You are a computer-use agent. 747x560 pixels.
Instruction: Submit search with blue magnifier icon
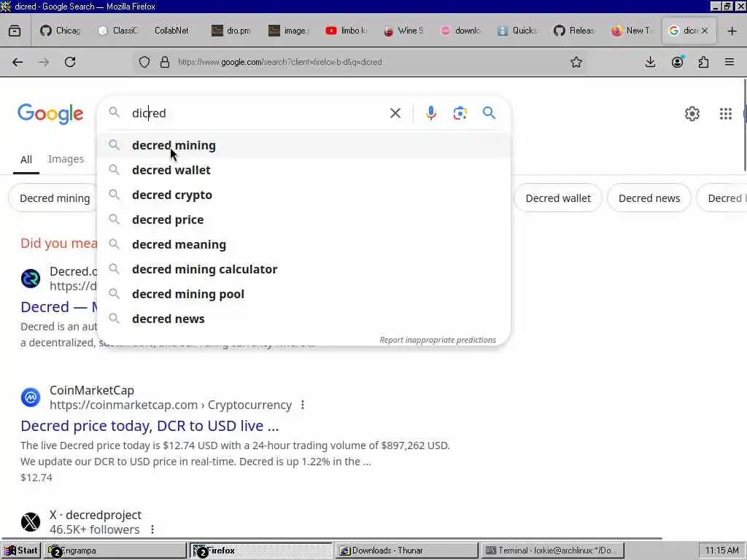[489, 113]
